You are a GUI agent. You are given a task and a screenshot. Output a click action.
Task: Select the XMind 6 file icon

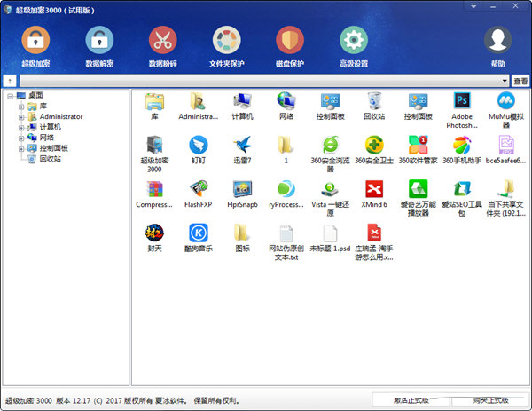(373, 188)
